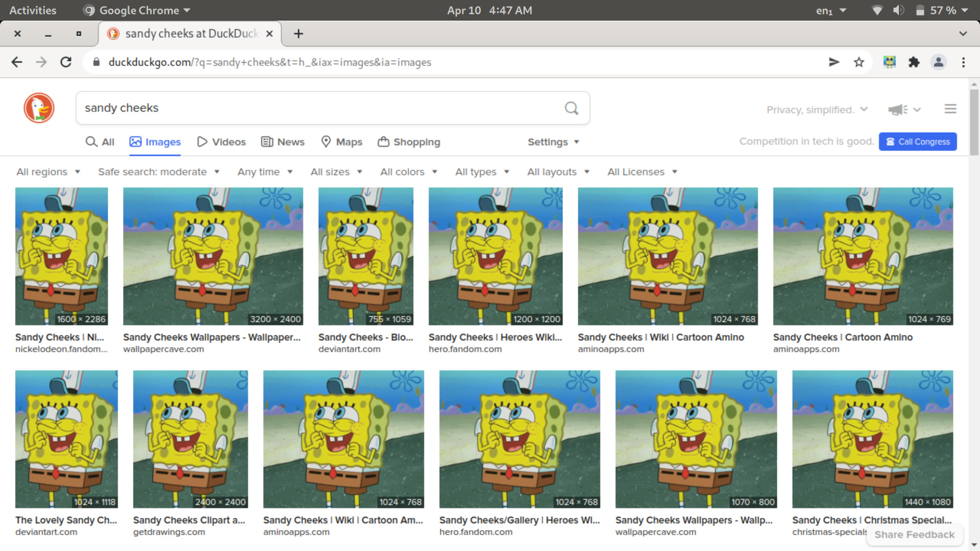Click the Share Feedback button
This screenshot has height=551, width=980.
click(914, 535)
